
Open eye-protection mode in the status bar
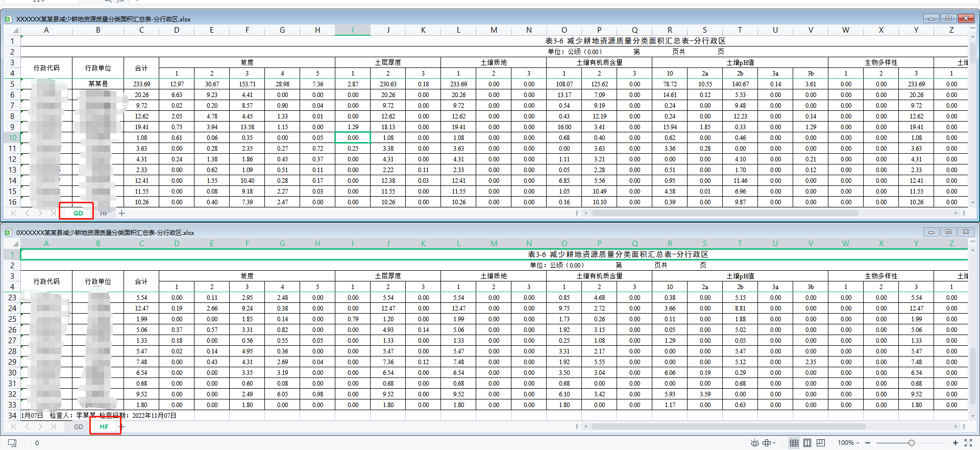click(x=754, y=443)
